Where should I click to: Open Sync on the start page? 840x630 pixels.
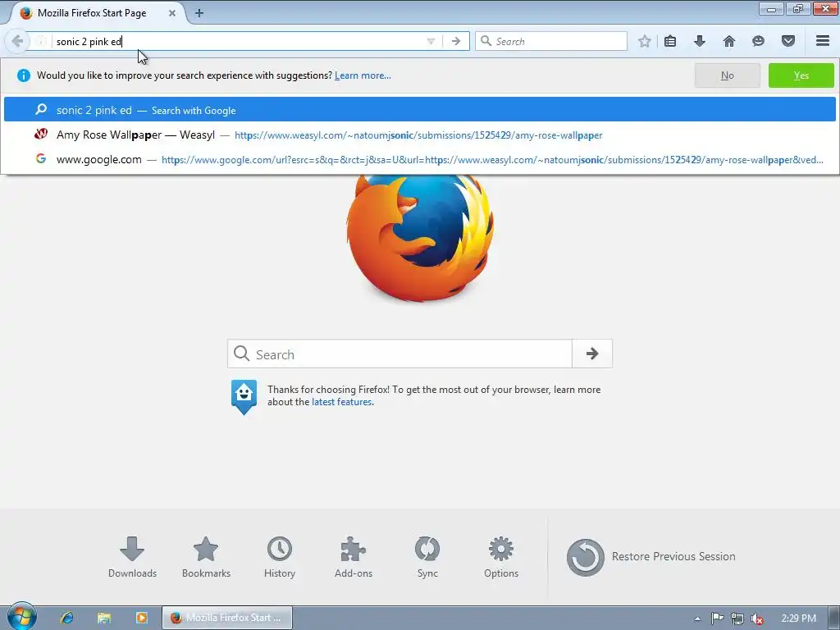coord(427,557)
